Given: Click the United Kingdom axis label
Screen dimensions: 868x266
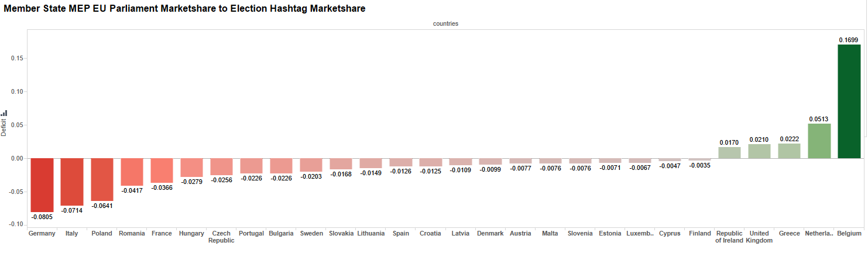Looking at the screenshot, I should (759, 237).
